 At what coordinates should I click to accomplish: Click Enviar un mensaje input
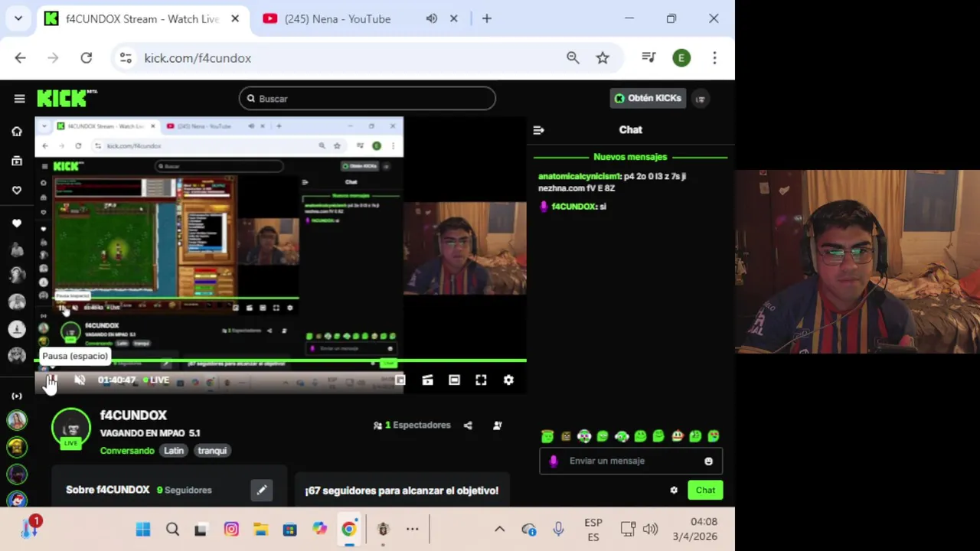(631, 461)
